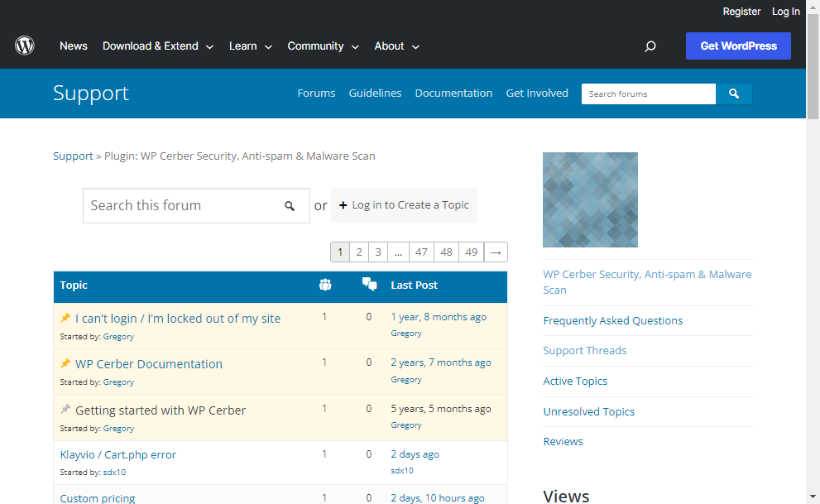This screenshot has width=820, height=504.
Task: Click Support breadcrumb link
Action: coord(73,156)
